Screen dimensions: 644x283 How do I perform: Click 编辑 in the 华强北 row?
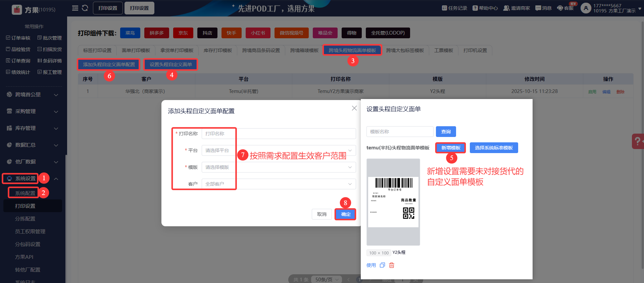606,92
